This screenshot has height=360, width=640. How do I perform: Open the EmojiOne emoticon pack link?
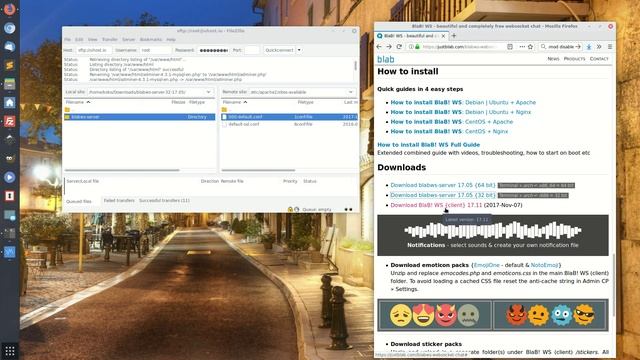point(487,265)
